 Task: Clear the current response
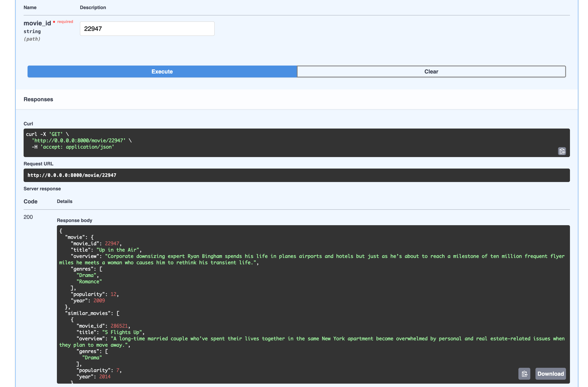pos(431,71)
